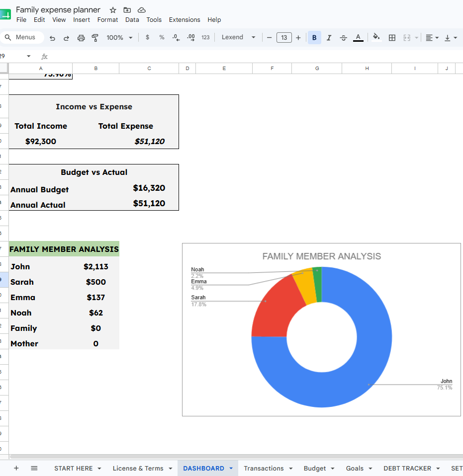The image size is (463, 476).
Task: Toggle Bold formatting
Action: 314,38
